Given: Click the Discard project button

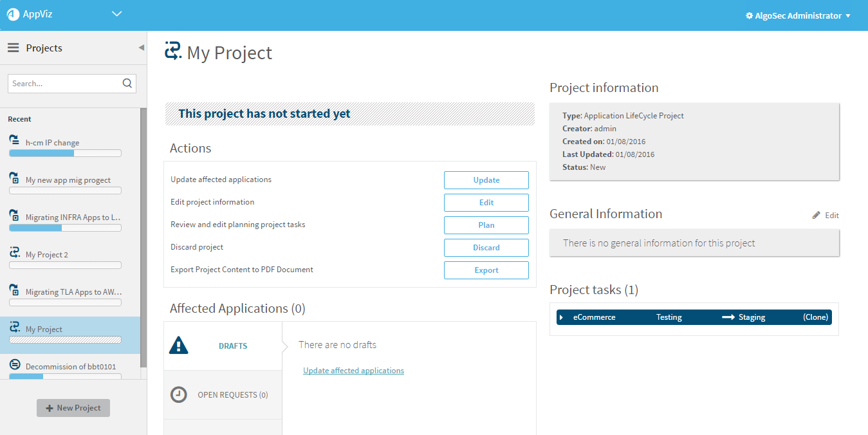Looking at the screenshot, I should click(x=486, y=248).
